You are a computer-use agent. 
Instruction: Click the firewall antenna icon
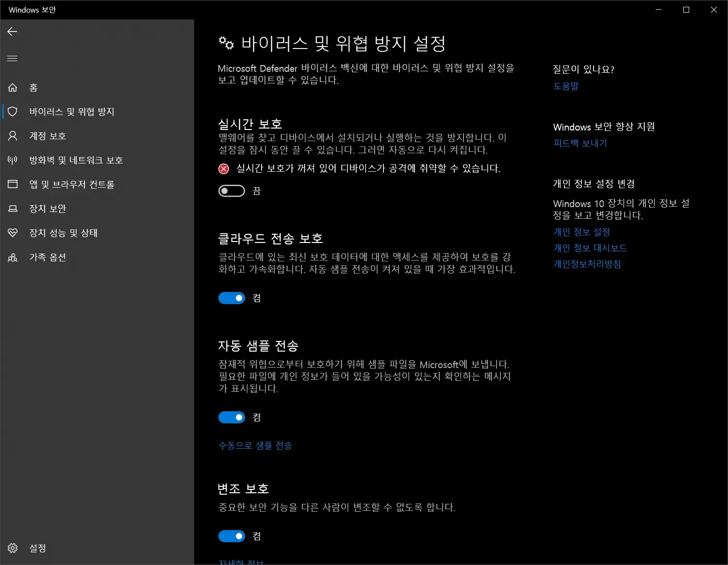[x=13, y=160]
